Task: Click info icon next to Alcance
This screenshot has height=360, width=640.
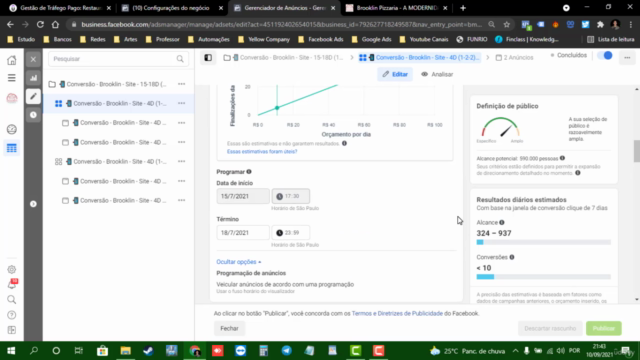Action: pyautogui.click(x=502, y=222)
